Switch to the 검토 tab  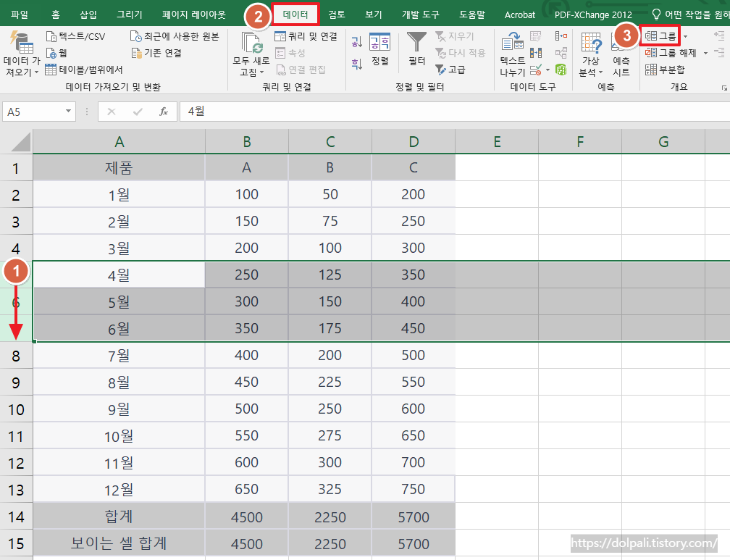click(x=337, y=14)
